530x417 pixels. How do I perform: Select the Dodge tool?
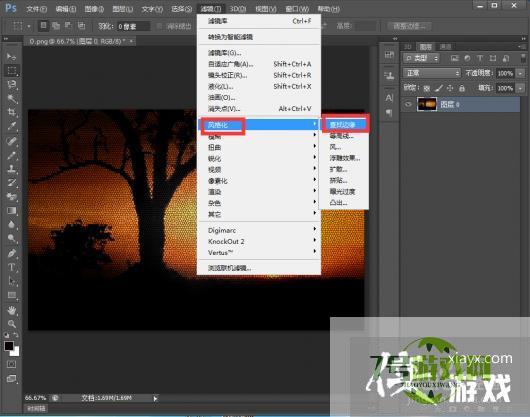point(11,239)
